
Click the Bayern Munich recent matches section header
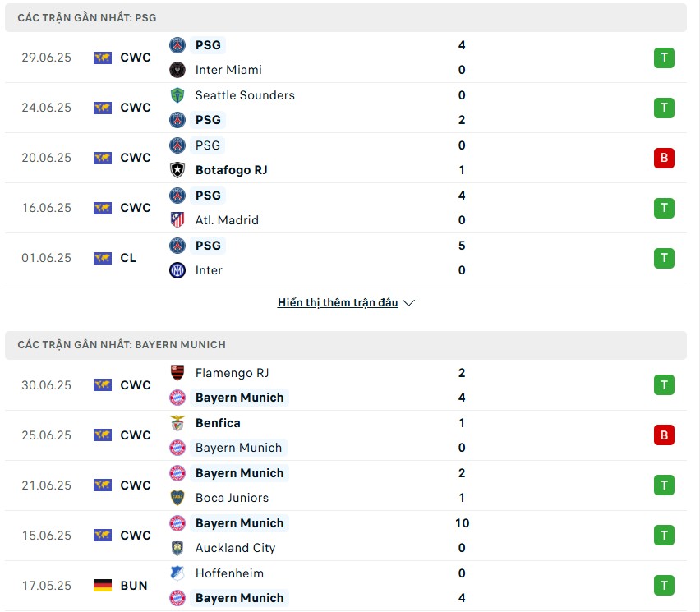tap(346, 345)
